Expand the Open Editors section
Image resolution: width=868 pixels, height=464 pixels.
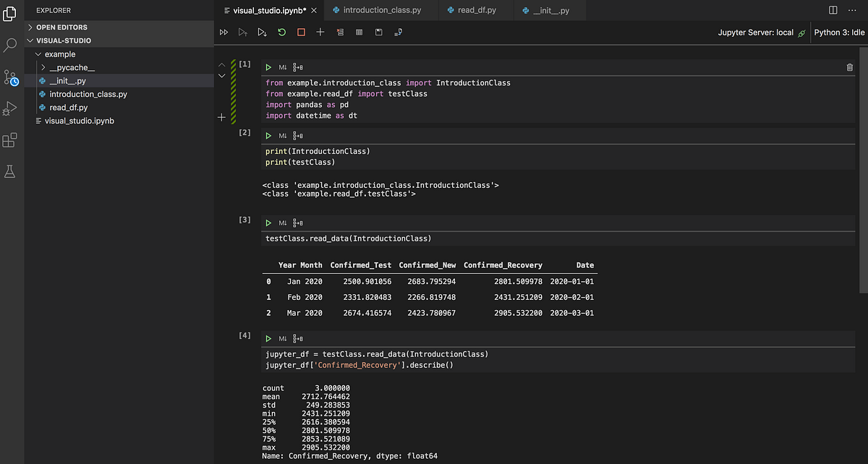pos(61,27)
